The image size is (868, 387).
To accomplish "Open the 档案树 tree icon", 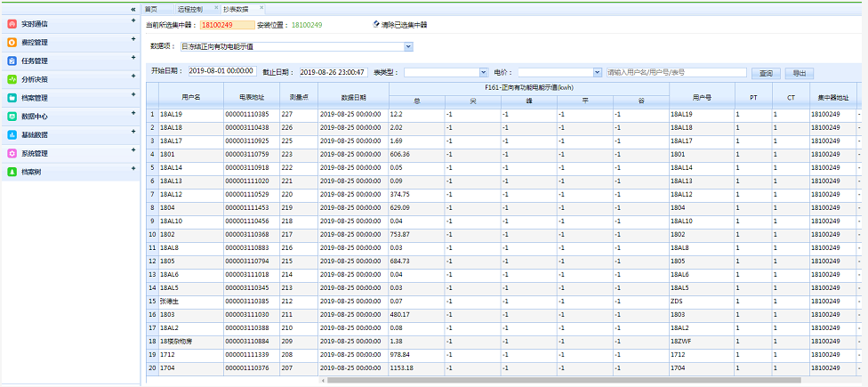I will pos(12,173).
